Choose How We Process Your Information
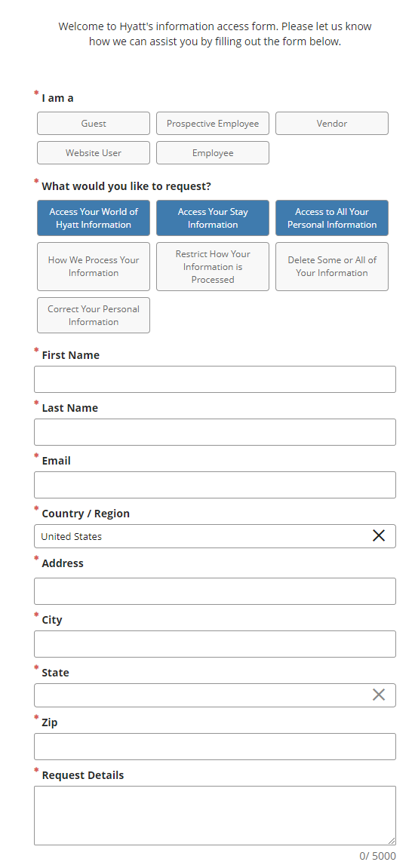This screenshot has height=868, width=415. click(x=94, y=266)
